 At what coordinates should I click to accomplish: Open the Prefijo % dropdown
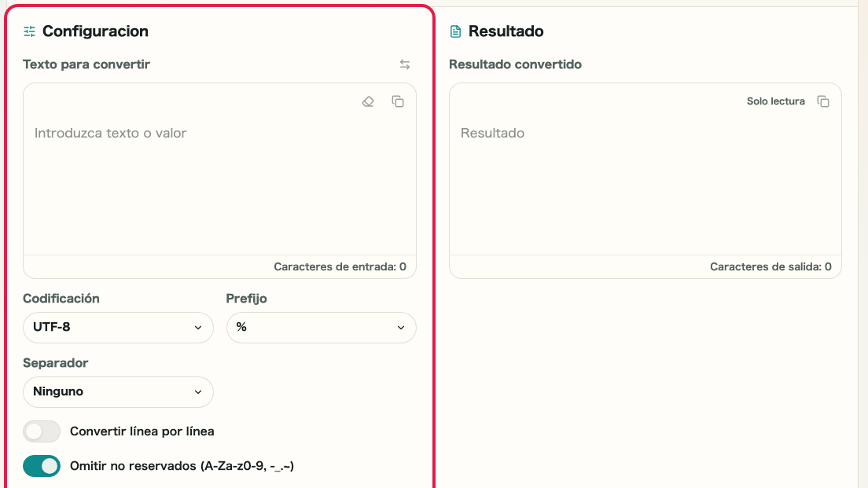tap(321, 328)
